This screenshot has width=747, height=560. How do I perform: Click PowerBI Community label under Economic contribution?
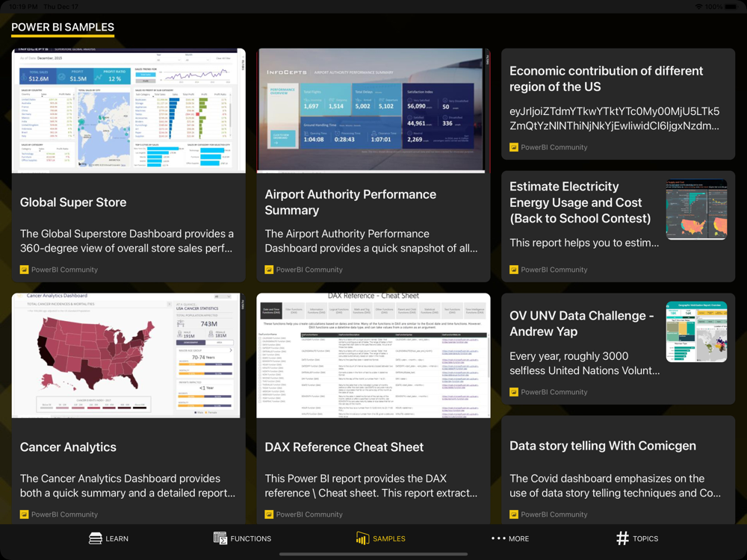click(x=554, y=147)
